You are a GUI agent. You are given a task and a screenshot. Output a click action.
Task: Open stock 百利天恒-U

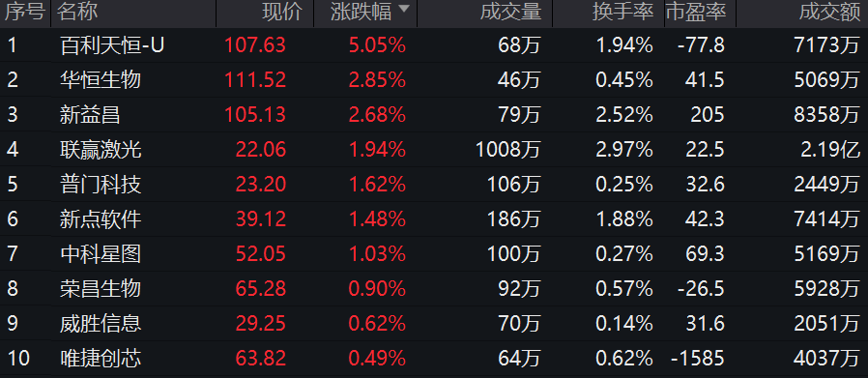[x=112, y=45]
